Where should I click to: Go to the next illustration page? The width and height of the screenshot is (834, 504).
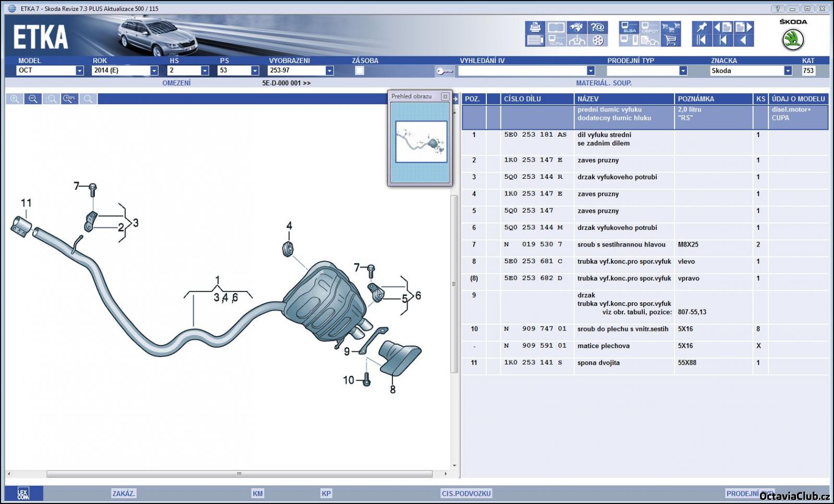tap(744, 28)
